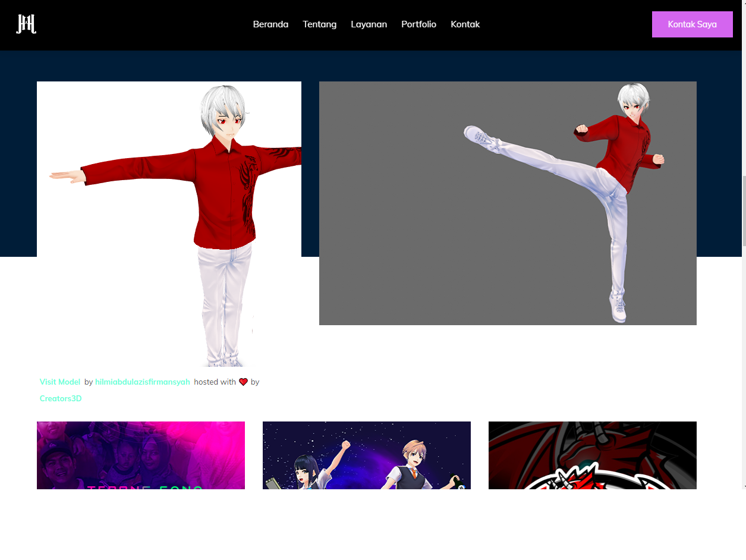Open the Layanan nav link

(x=369, y=24)
